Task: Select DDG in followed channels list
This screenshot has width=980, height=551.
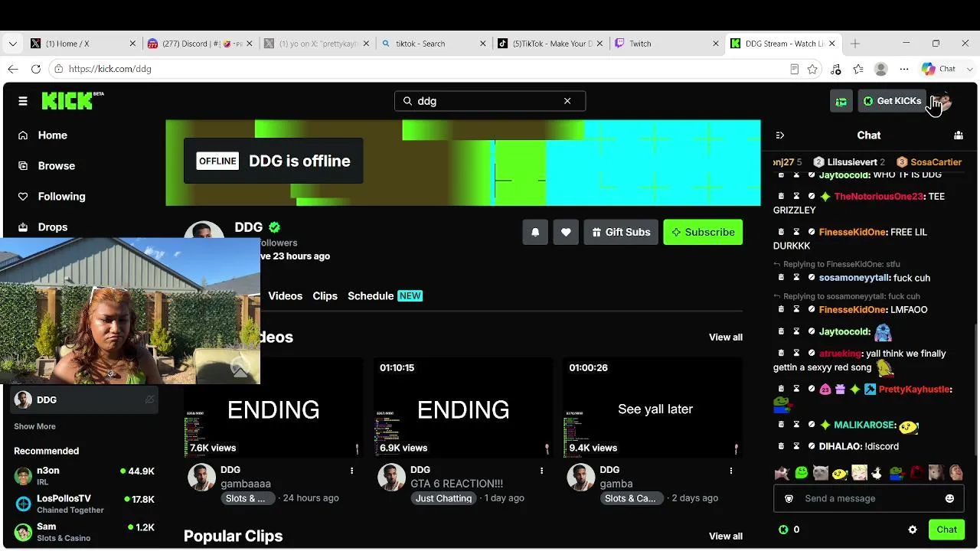Action: (84, 399)
